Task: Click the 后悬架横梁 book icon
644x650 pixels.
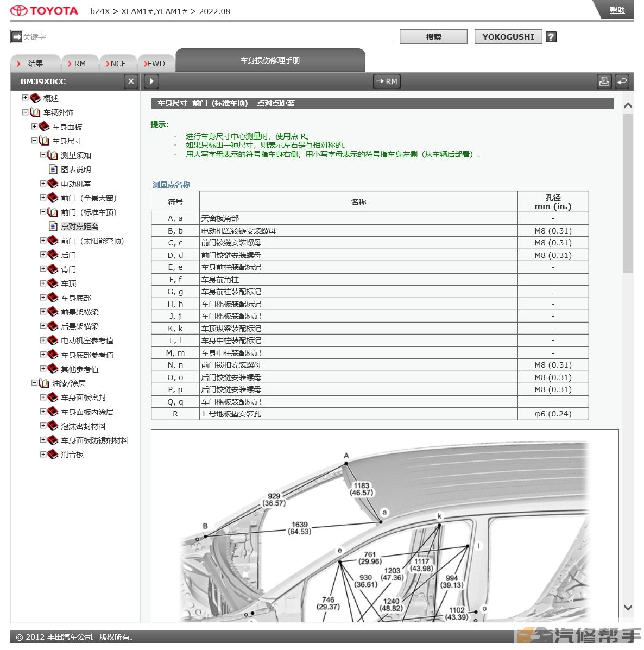Action: click(x=53, y=326)
